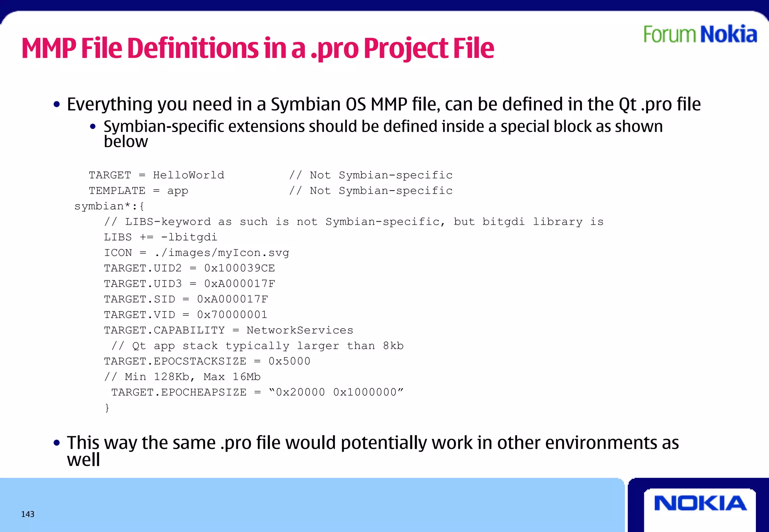Click the sub-bullet 'Symbian-specific extensions should be defined'
The height and width of the screenshot is (532, 769).
pyautogui.click(x=383, y=134)
